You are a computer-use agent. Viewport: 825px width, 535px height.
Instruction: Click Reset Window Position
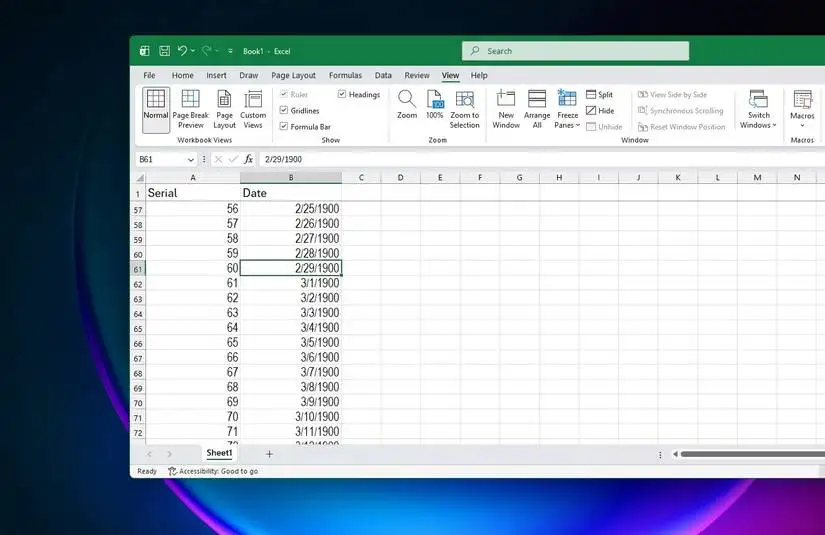(x=681, y=127)
